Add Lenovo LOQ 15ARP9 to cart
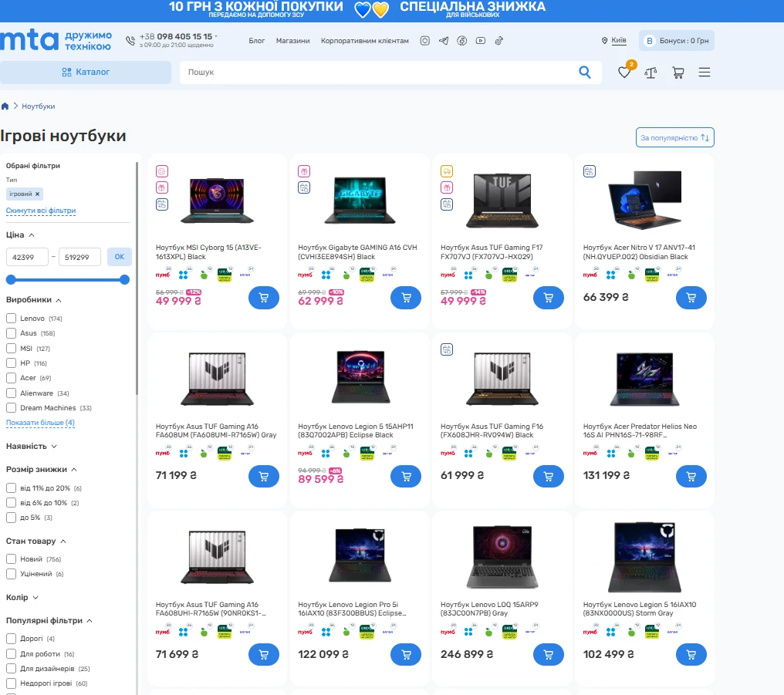The height and width of the screenshot is (695, 784). pyautogui.click(x=549, y=655)
